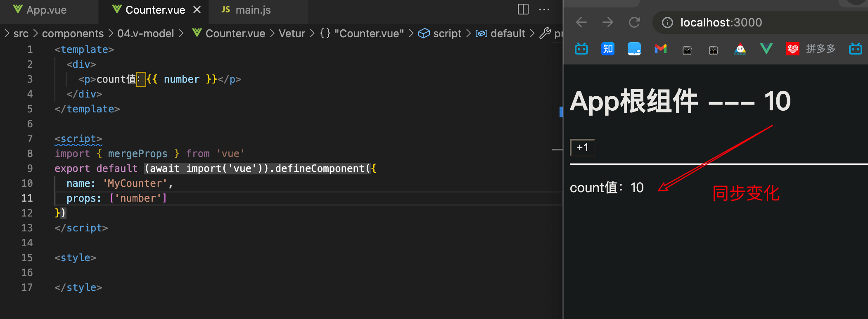Open the 拼多多 bookmark
Image resolution: width=868 pixels, height=319 pixels.
(811, 49)
